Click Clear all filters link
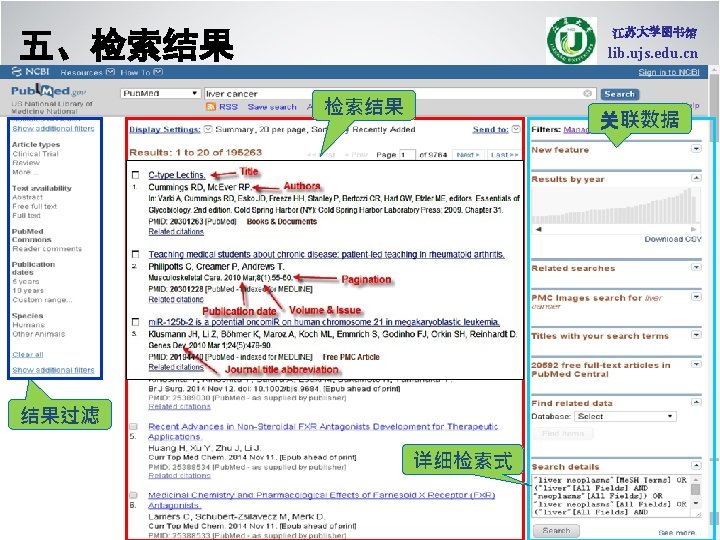This screenshot has width=720, height=540. pos(28,354)
